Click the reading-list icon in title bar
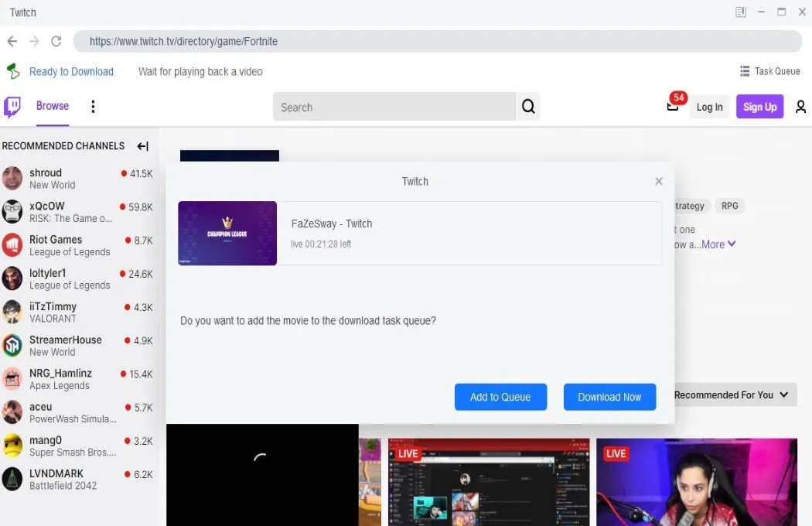The width and height of the screenshot is (812, 526). [740, 12]
